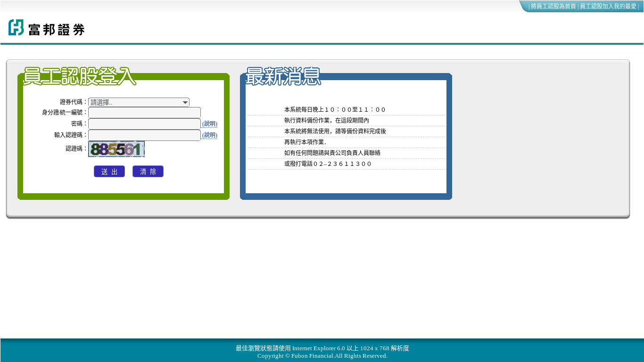Clear the form with 清除 button

click(x=148, y=172)
